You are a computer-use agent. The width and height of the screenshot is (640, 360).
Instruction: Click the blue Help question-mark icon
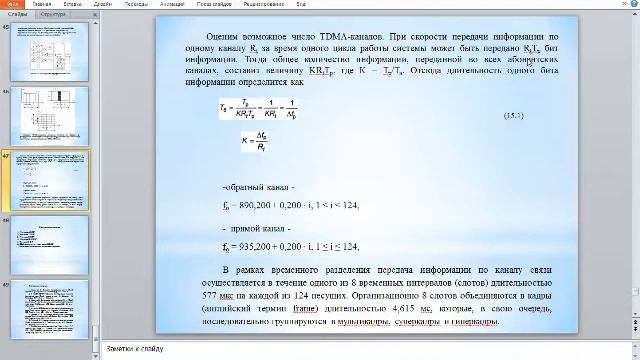633,4
